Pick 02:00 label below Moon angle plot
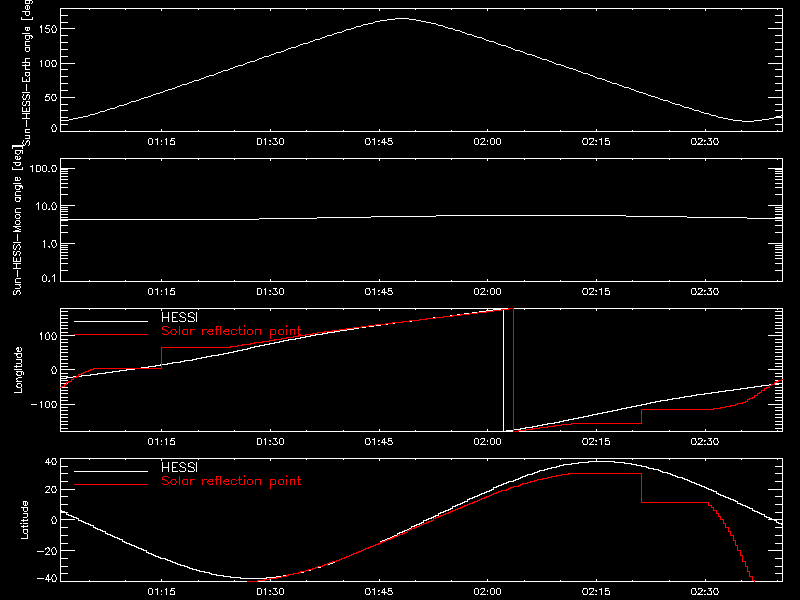800x600 pixels. pyautogui.click(x=487, y=292)
